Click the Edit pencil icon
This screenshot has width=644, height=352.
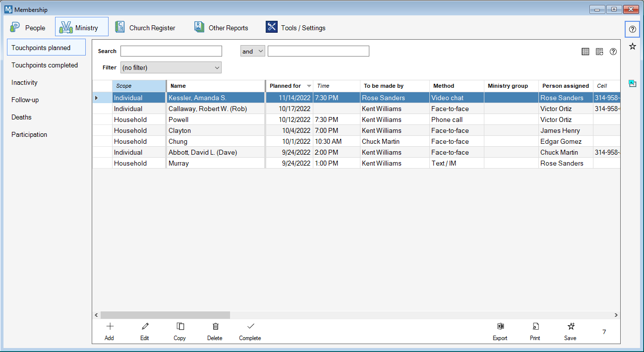pyautogui.click(x=145, y=327)
